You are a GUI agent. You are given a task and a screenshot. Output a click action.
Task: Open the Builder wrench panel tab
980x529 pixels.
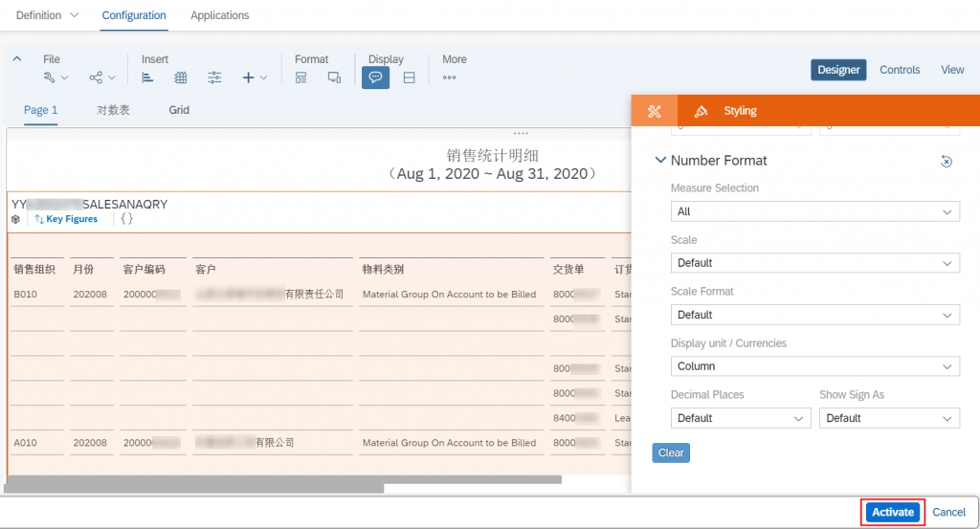(x=655, y=111)
